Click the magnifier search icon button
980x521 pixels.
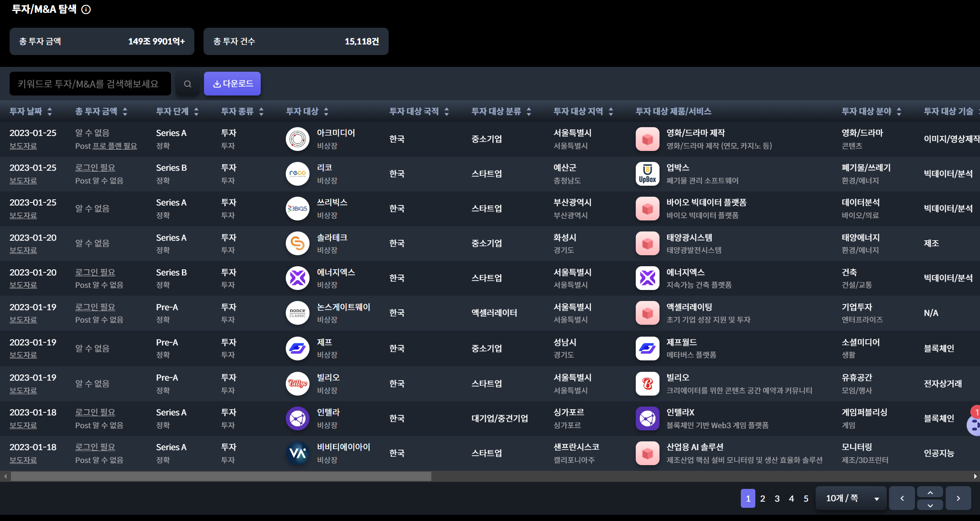click(x=188, y=84)
